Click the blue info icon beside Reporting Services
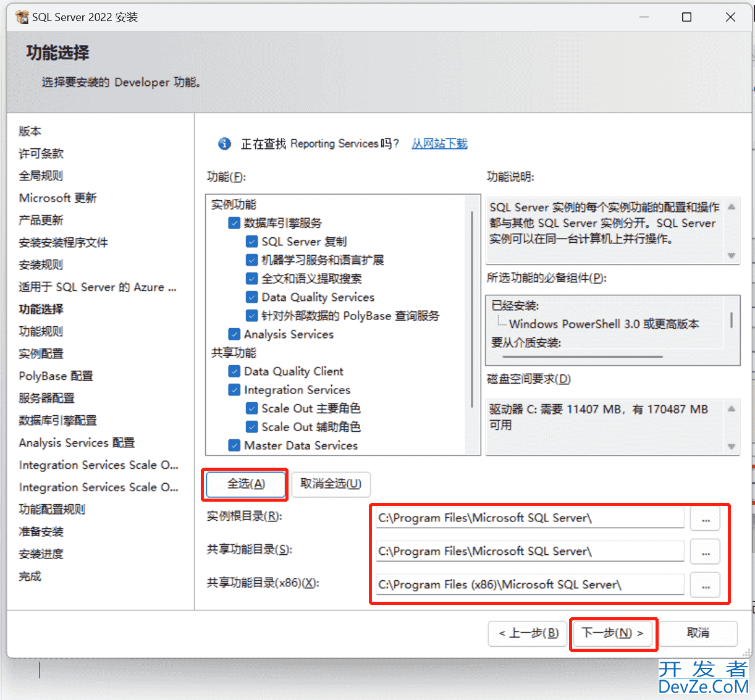Image resolution: width=755 pixels, height=700 pixels. point(224,143)
